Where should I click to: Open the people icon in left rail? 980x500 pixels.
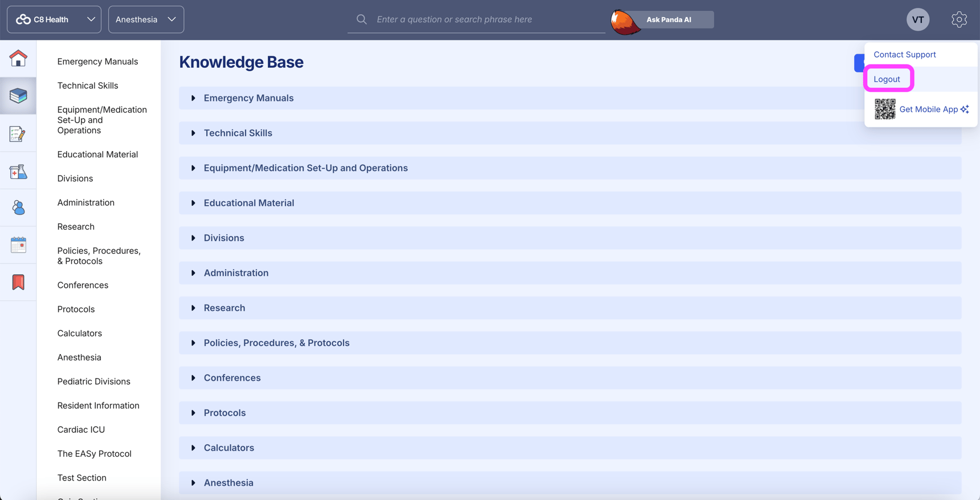pos(18,208)
